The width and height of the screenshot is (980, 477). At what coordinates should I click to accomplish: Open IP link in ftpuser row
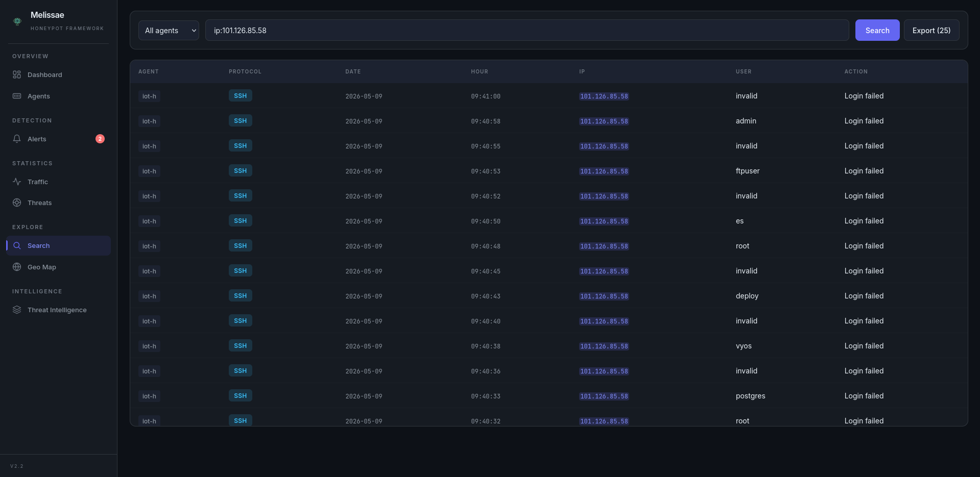(x=604, y=171)
